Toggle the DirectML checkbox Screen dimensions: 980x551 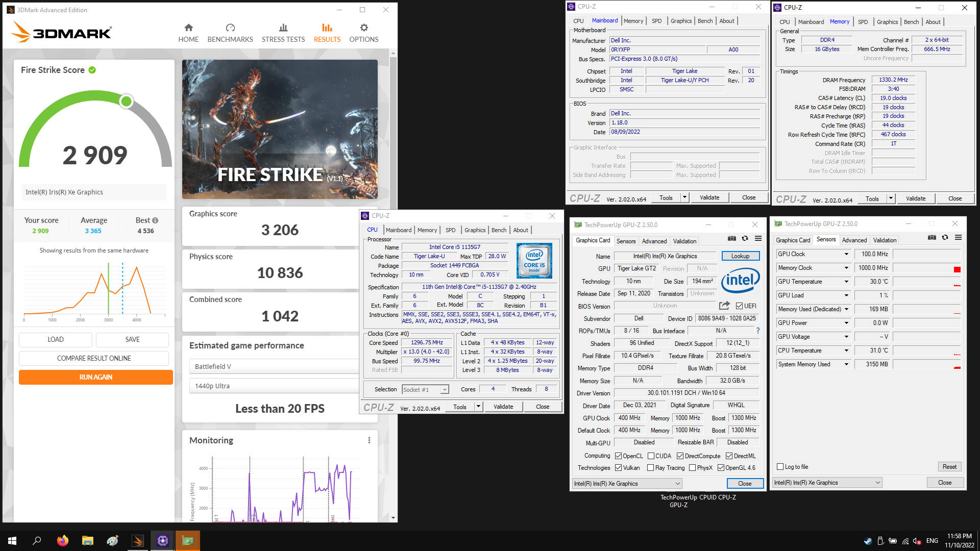pos(729,456)
